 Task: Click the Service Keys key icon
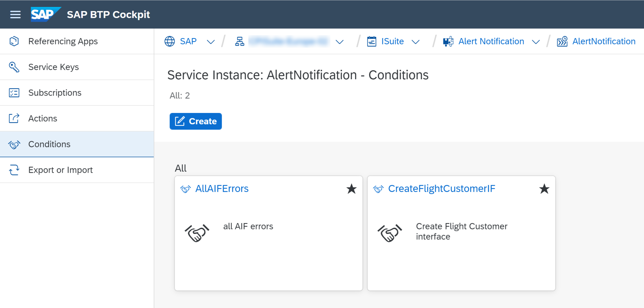click(14, 67)
